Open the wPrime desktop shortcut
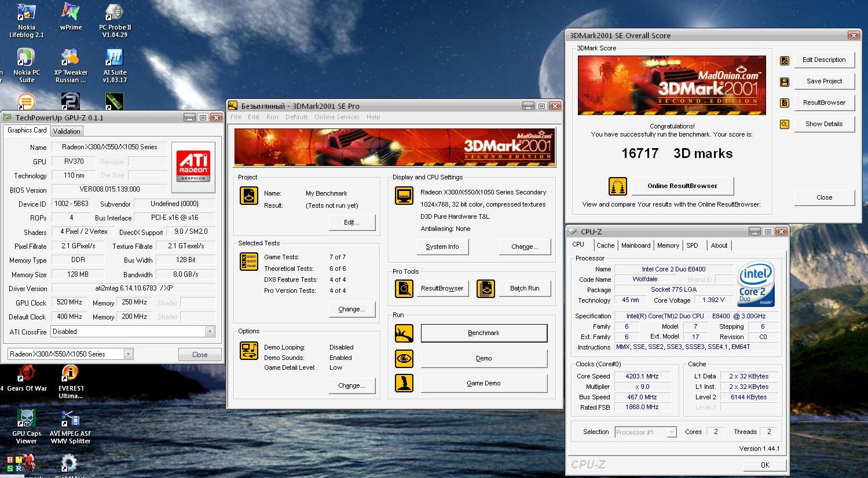 (71, 17)
